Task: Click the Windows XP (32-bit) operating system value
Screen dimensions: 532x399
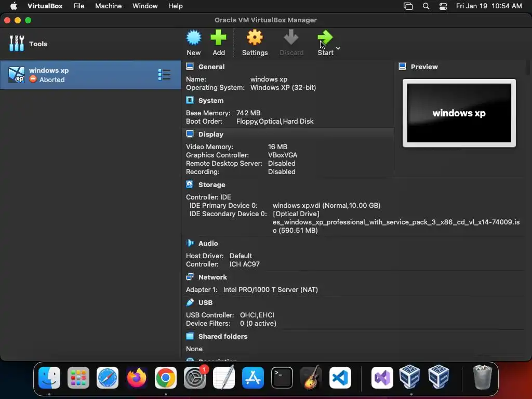Action: 283,87
